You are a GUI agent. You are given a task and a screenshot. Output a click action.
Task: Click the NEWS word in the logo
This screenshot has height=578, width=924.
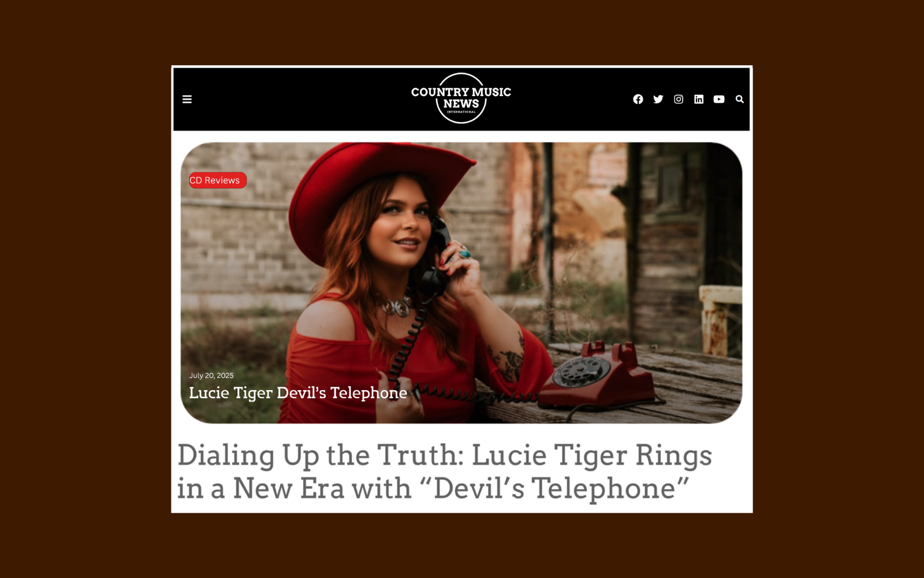tap(461, 104)
